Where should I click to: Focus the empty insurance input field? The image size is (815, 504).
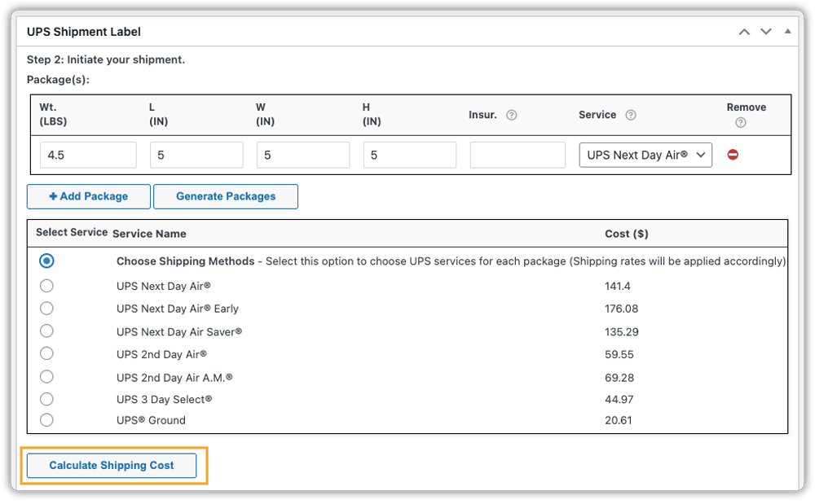coord(518,156)
